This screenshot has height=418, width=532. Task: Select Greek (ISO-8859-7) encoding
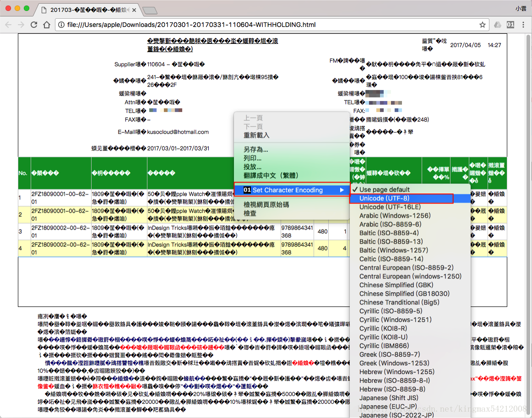[410, 354]
